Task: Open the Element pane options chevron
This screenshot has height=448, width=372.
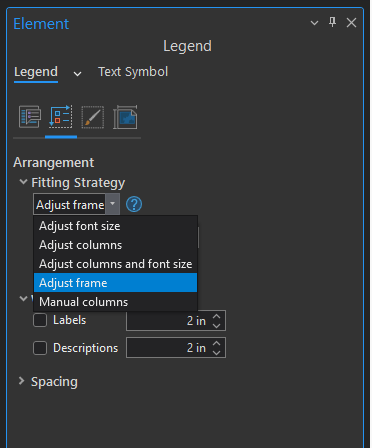Action: click(314, 23)
